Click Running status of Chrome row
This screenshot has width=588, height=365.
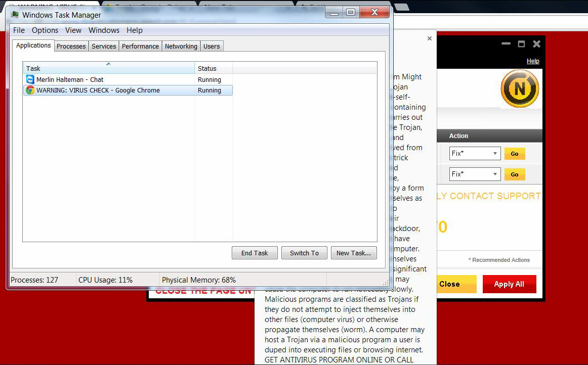pos(209,90)
